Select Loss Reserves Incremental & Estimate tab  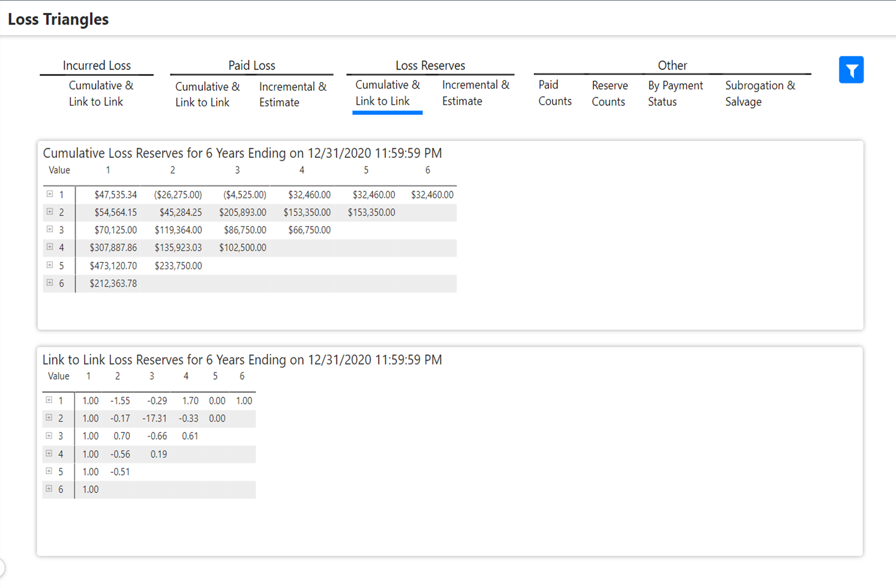coord(475,93)
